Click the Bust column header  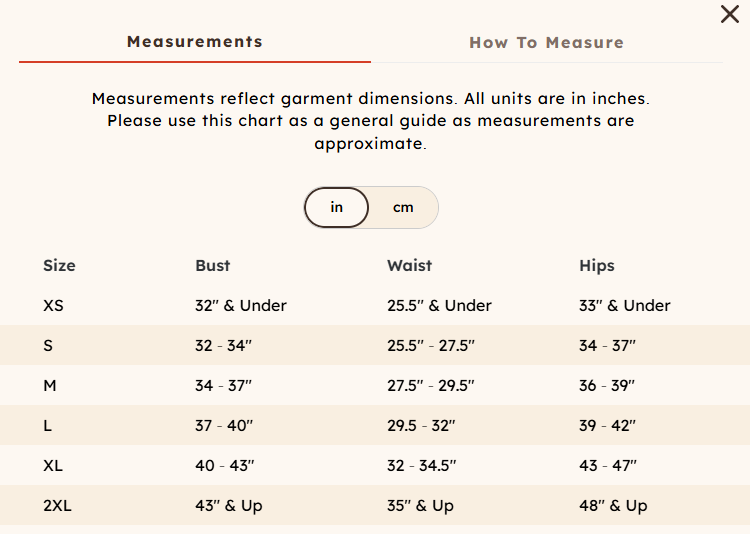(x=213, y=266)
